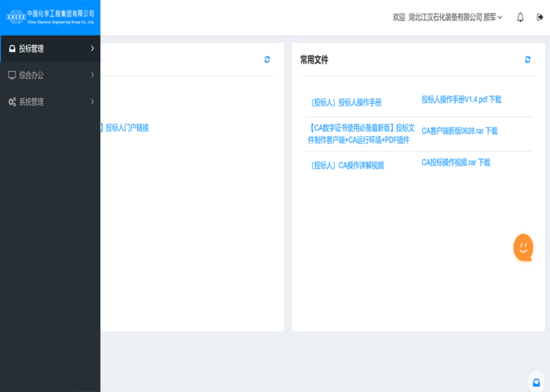Download CA客户端新版0628.rar
550x392 pixels.
(459, 131)
